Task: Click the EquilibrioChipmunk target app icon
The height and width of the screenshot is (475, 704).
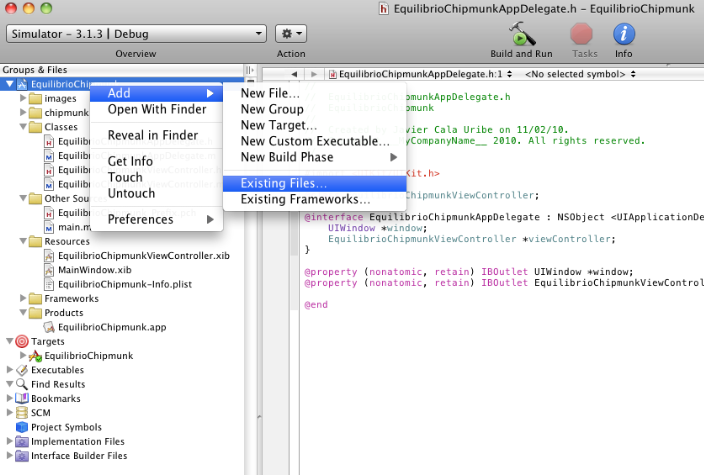Action: 35,356
